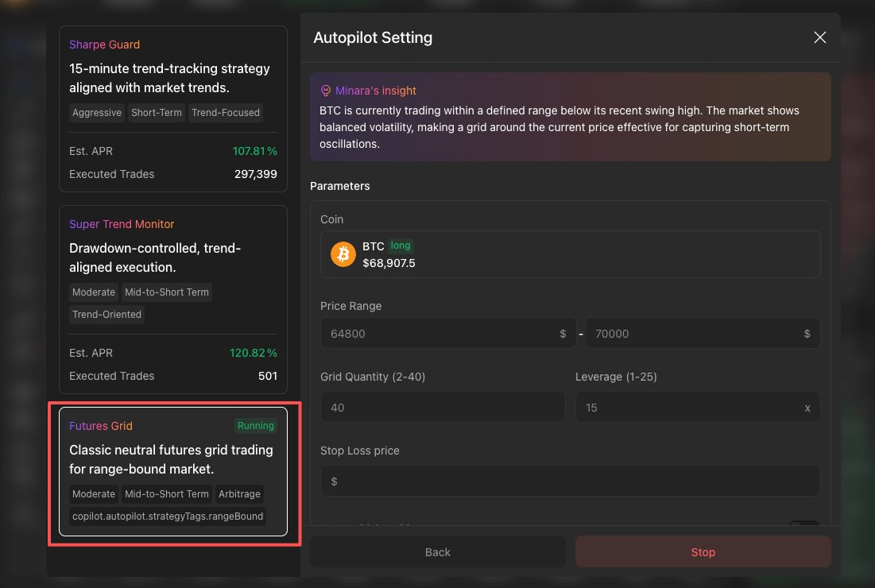Click the Arbitrage tag
This screenshot has height=588, width=875.
pyautogui.click(x=239, y=494)
